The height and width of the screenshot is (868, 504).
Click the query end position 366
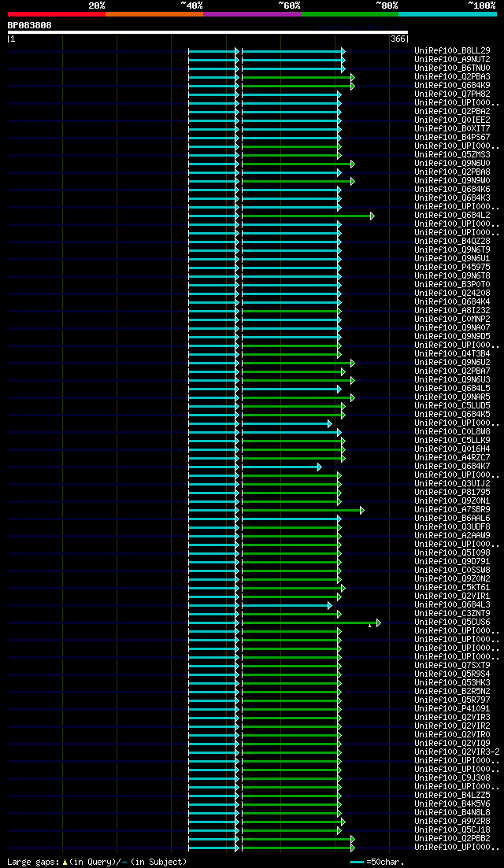pyautogui.click(x=398, y=39)
